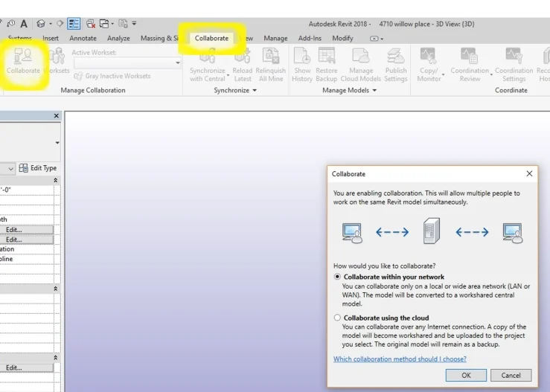The width and height of the screenshot is (550, 392).
Task: Open 'Which collaboration method should I choose?' link
Action: coord(400,359)
